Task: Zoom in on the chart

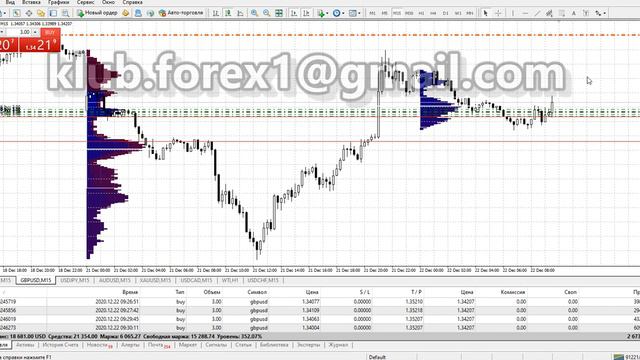Action: click(254, 13)
